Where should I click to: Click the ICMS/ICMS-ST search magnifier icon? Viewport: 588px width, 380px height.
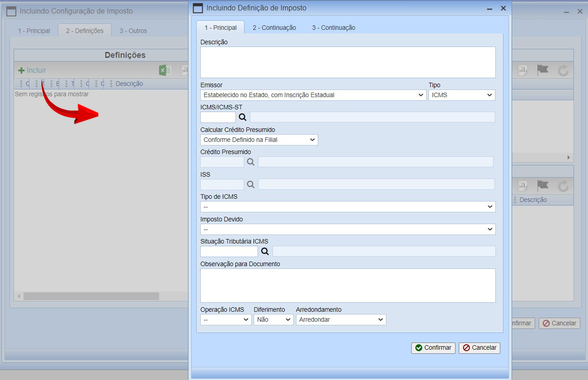[243, 117]
